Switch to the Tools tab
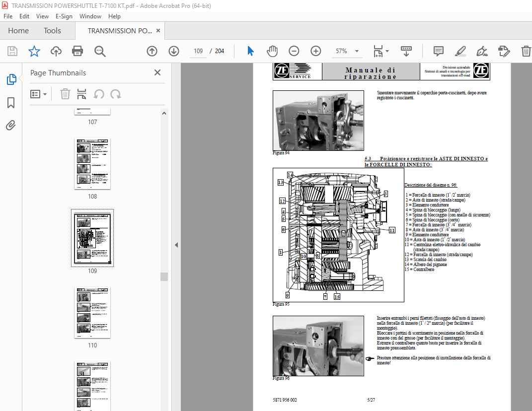 (x=52, y=30)
